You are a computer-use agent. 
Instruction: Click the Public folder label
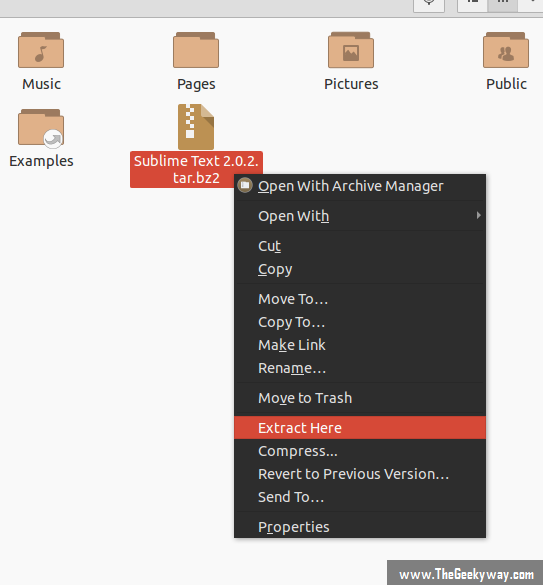pyautogui.click(x=506, y=84)
